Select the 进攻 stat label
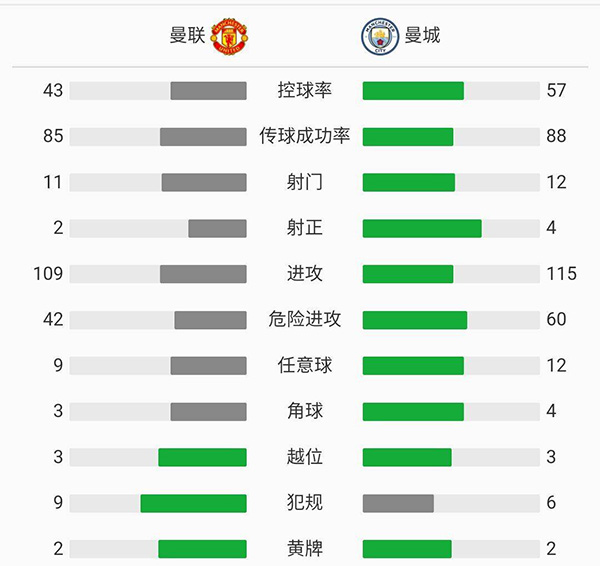 [x=305, y=273]
